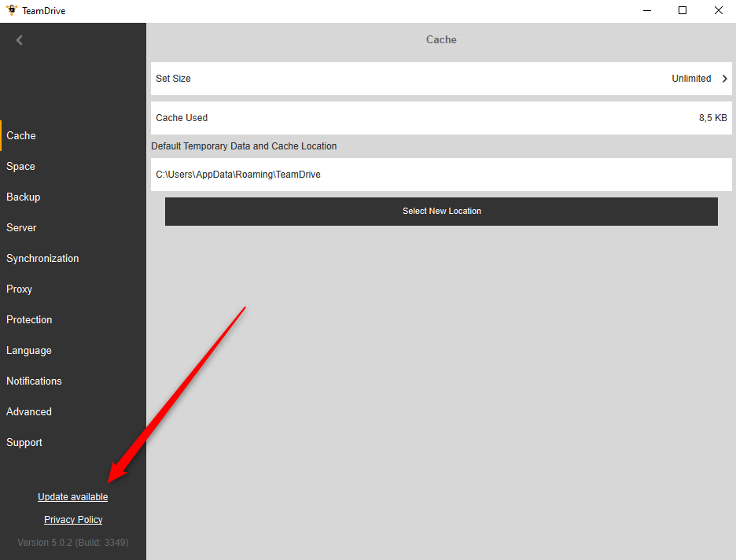Click the cache location path field
The width and height of the screenshot is (736, 560).
point(441,174)
